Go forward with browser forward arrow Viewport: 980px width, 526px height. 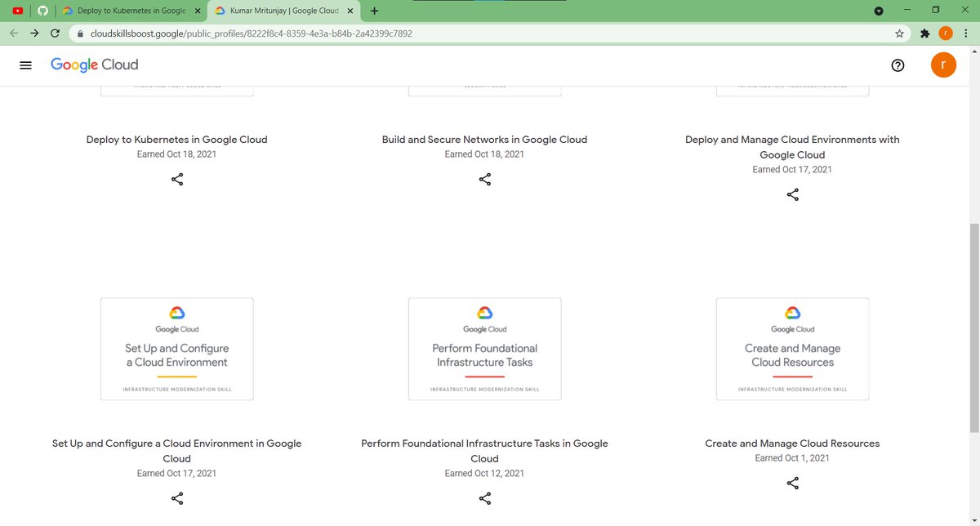(x=34, y=33)
